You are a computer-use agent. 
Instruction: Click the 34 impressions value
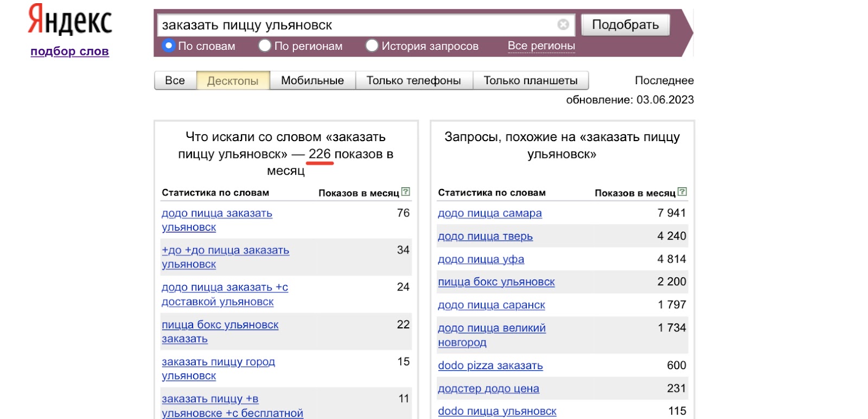[403, 250]
